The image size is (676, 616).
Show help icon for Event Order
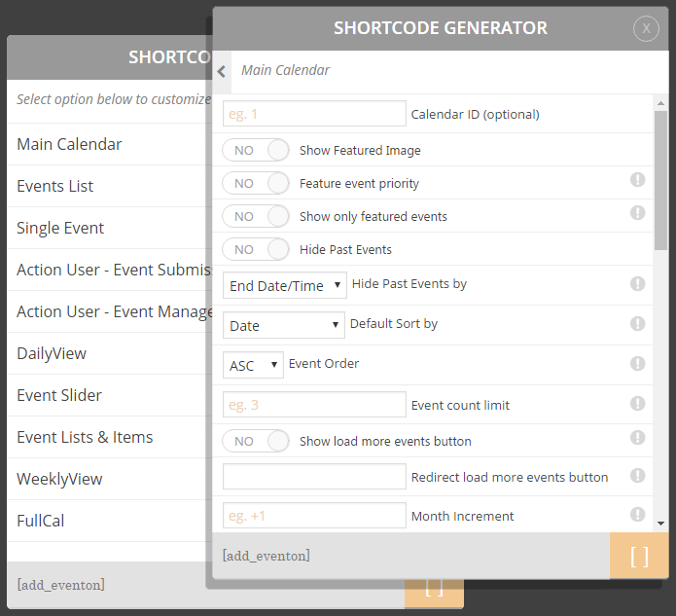click(637, 363)
